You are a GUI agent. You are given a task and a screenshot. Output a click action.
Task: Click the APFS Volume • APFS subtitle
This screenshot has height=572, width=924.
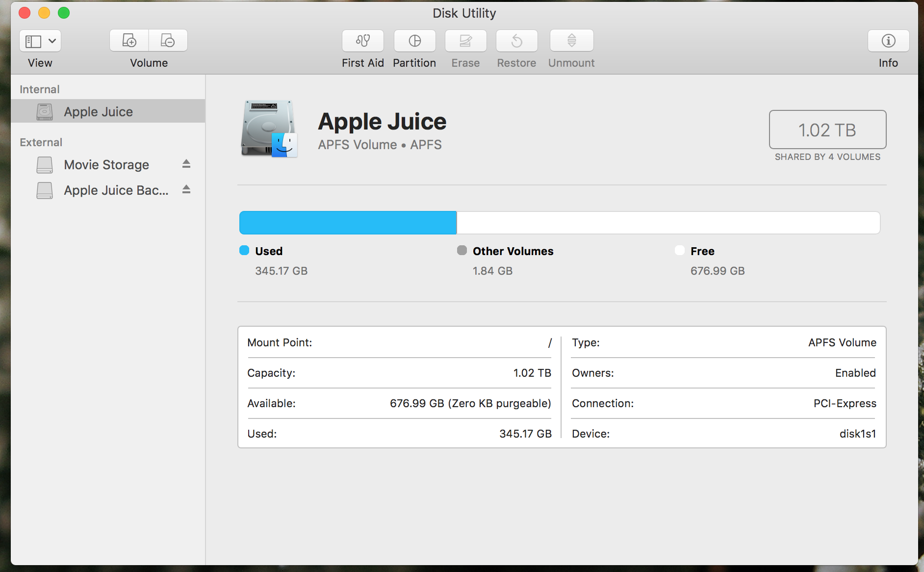point(380,145)
